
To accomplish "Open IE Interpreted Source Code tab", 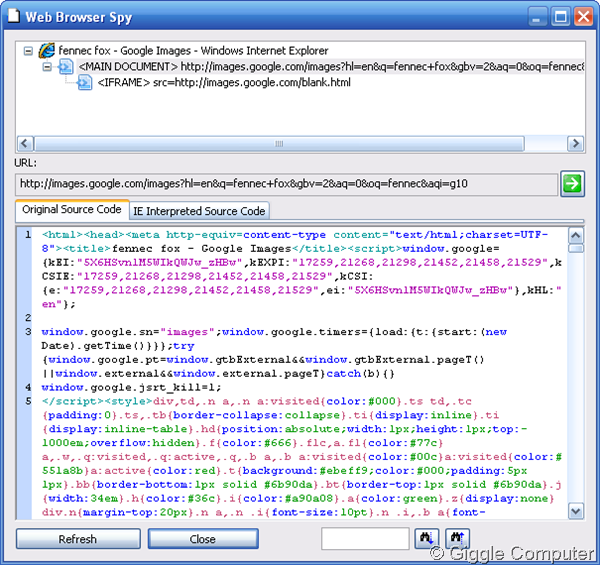I will coord(199,211).
